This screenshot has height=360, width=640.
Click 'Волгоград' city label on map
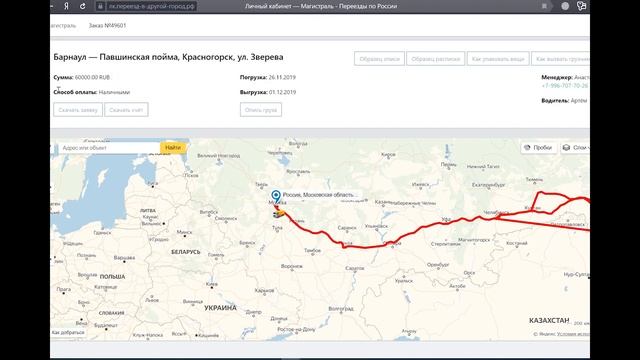click(341, 309)
